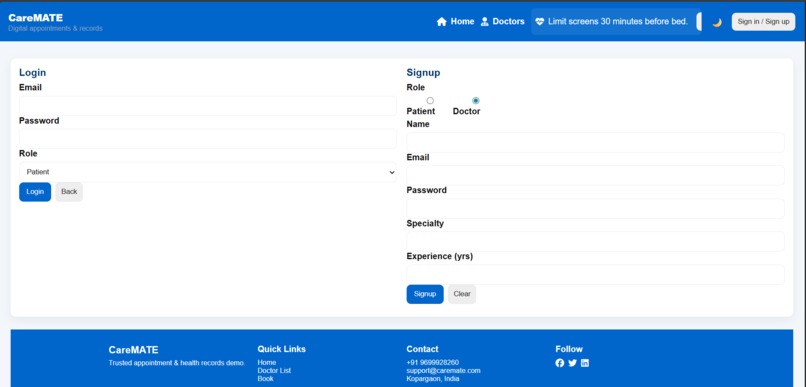
Task: Click the 'Kopargaon, India' address text
Action: pos(433,379)
